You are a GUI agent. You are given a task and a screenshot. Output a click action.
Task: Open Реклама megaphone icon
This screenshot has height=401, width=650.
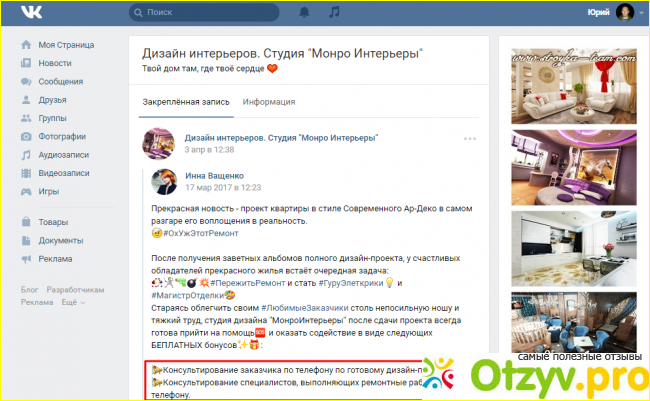point(26,259)
